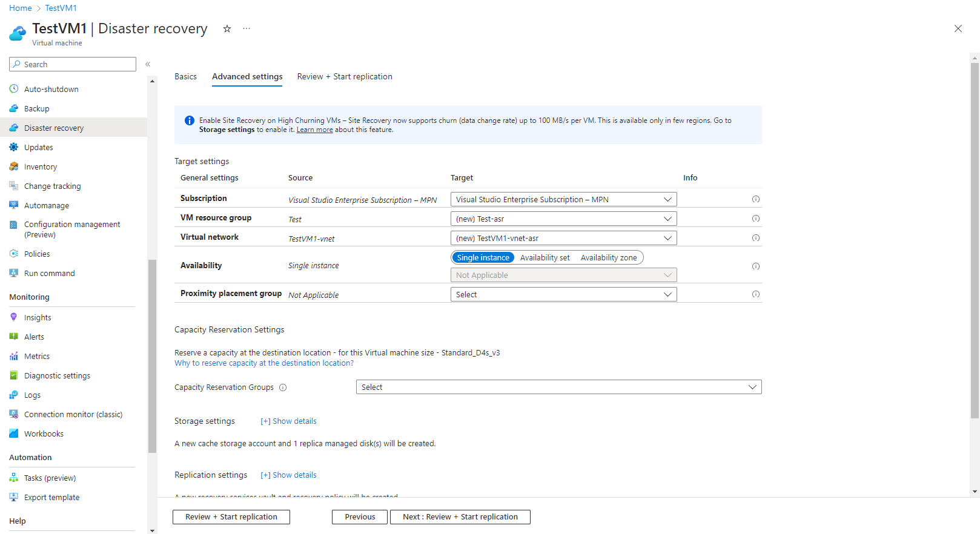This screenshot has height=534, width=980.
Task: Click the Configuration management icon
Action: click(14, 225)
